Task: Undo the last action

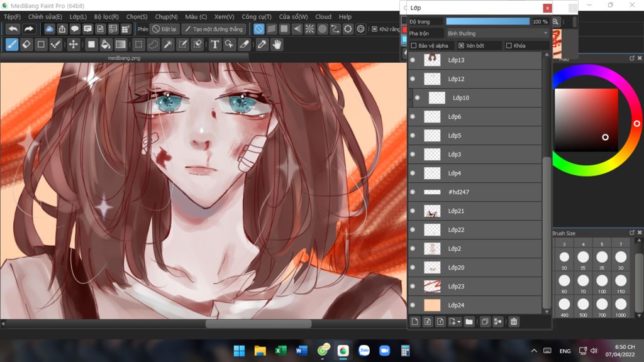Action: pos(13,29)
